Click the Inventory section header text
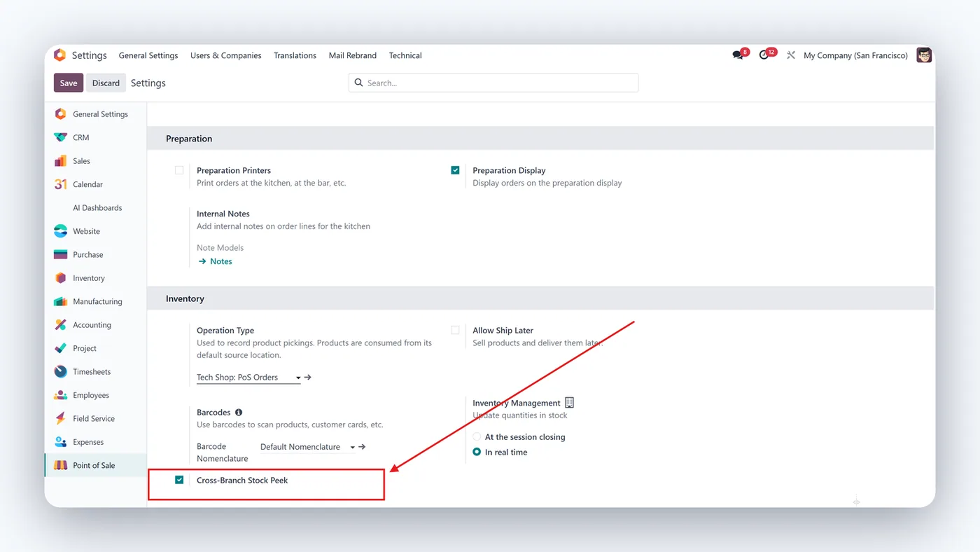The height and width of the screenshot is (552, 980). [185, 298]
